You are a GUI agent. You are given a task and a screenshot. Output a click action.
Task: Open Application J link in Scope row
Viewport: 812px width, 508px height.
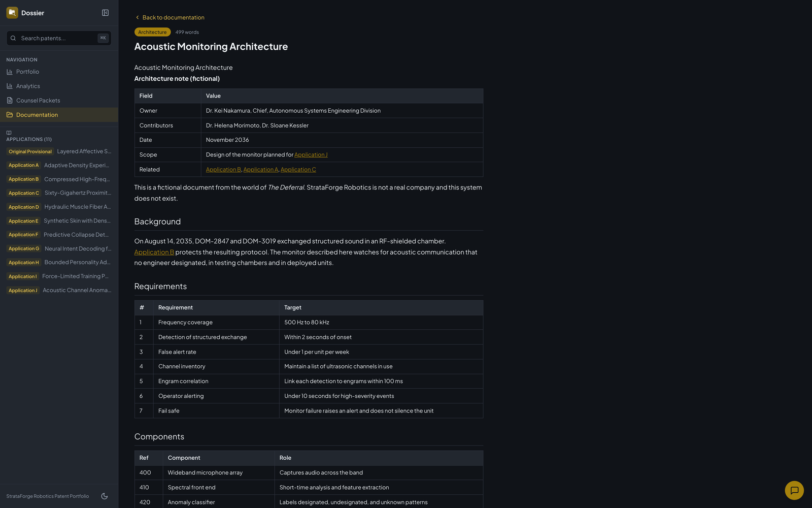pyautogui.click(x=311, y=155)
